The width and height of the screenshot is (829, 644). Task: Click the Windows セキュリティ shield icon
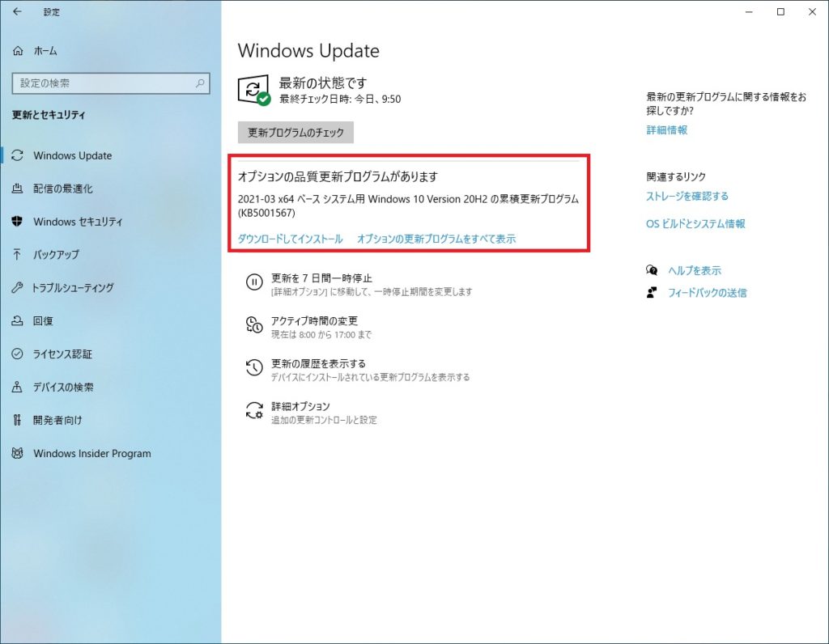click(x=18, y=222)
